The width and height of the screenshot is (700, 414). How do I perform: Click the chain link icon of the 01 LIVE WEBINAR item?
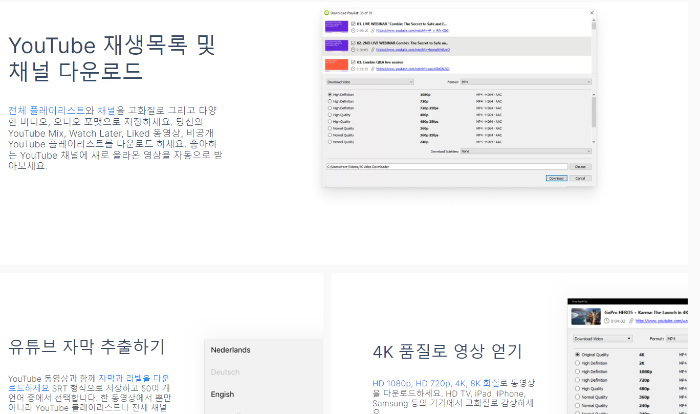[x=373, y=31]
